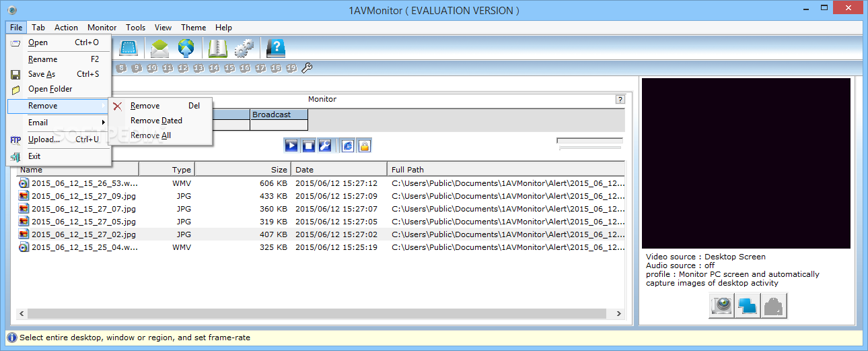Click the black video preview area
868x351 pixels.
(746, 164)
